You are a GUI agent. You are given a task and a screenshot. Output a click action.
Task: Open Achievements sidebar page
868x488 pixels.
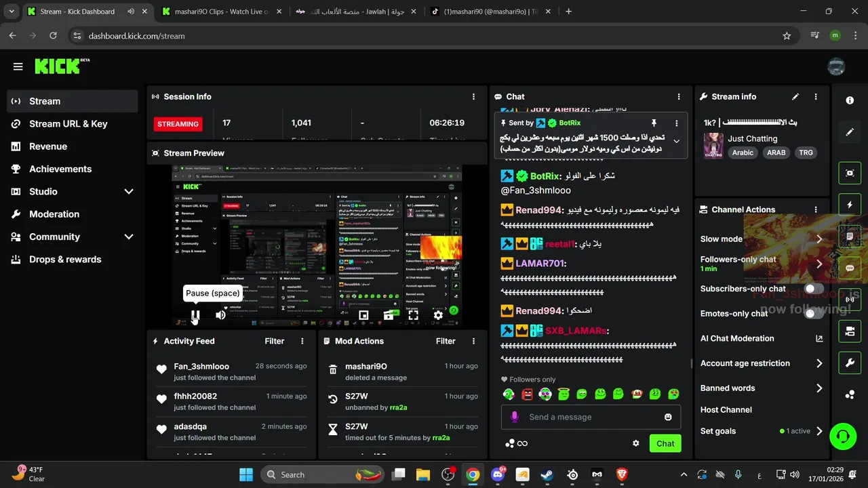pos(73,169)
